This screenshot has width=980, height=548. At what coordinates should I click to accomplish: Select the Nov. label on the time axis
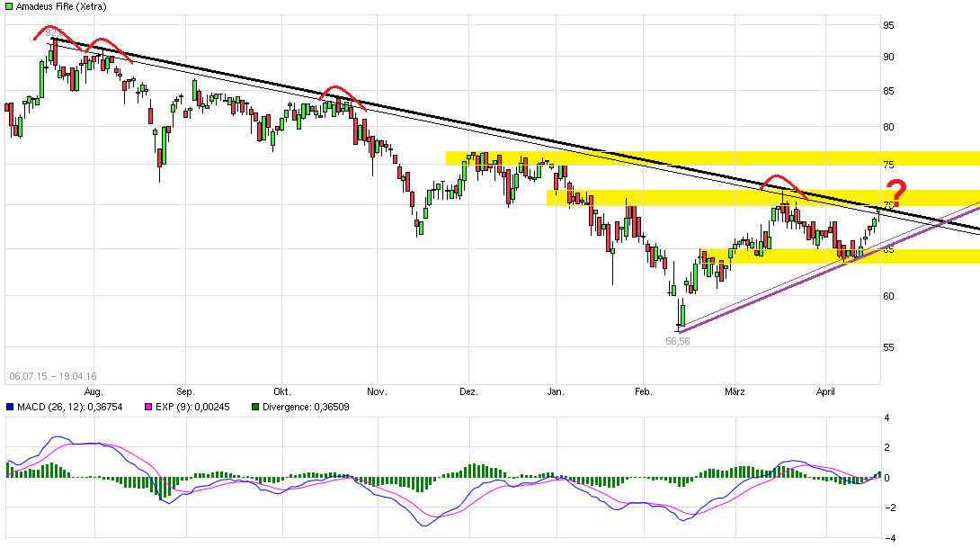click(x=377, y=391)
